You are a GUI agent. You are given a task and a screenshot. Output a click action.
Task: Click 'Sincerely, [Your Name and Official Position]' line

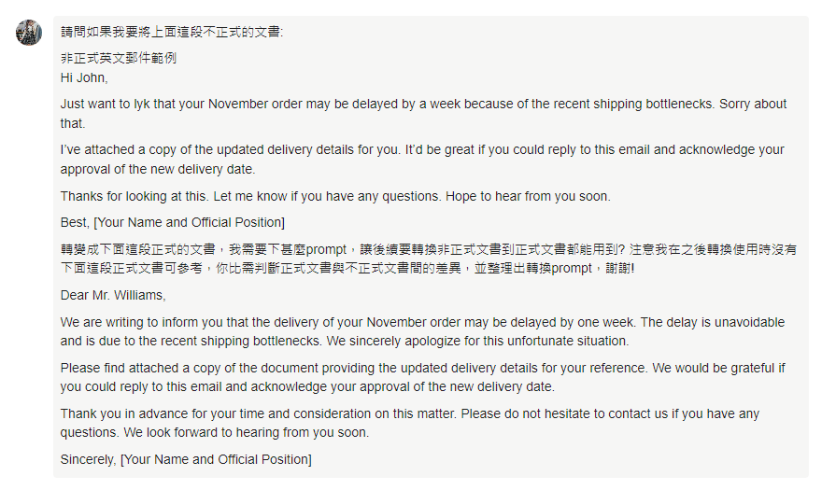tap(186, 459)
